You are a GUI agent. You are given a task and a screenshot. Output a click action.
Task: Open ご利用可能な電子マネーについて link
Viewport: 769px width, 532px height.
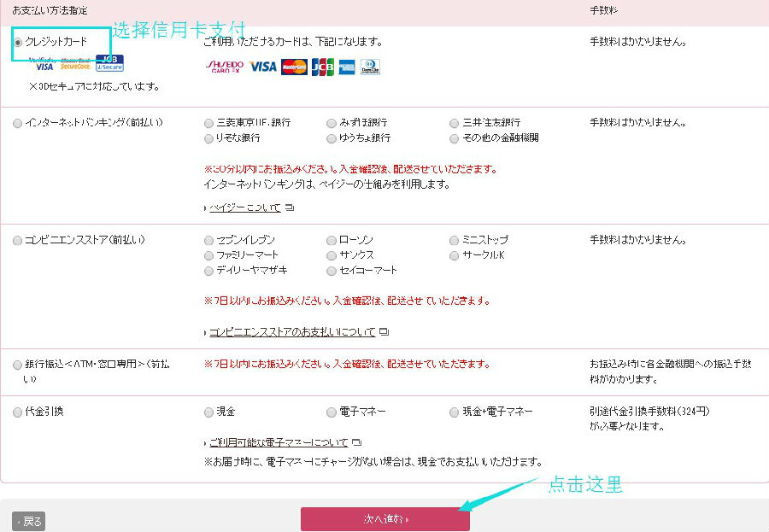coord(279,443)
